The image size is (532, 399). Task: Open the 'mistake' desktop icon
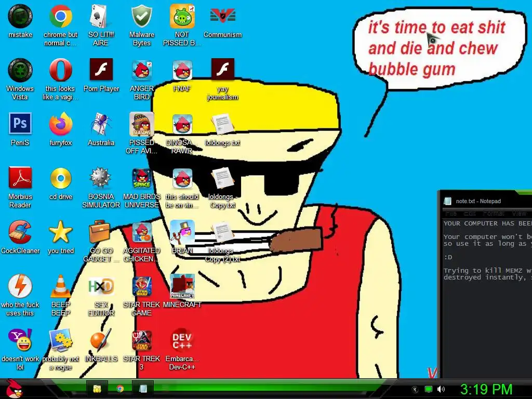tap(20, 16)
